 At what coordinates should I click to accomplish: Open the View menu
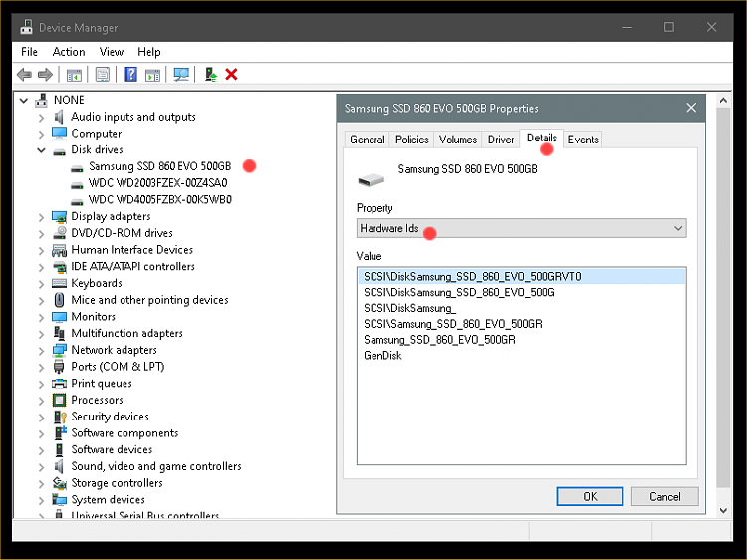coord(111,52)
